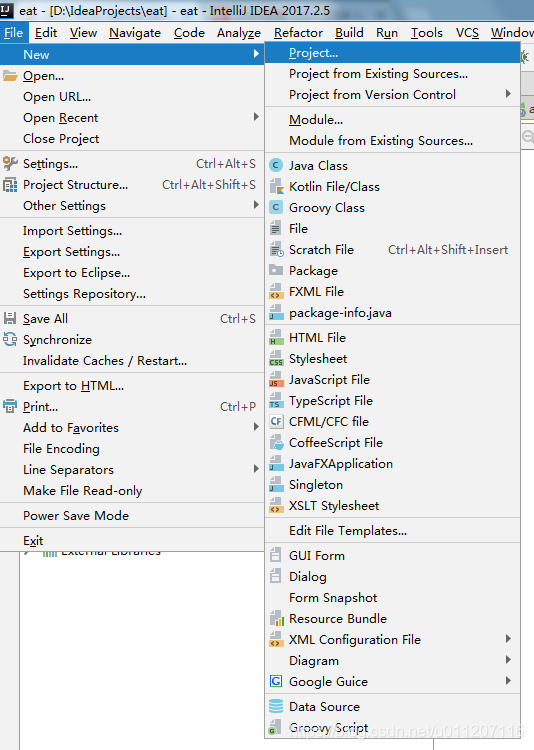The height and width of the screenshot is (750, 534).
Task: Click the Resource Bundle icon
Action: 276,619
